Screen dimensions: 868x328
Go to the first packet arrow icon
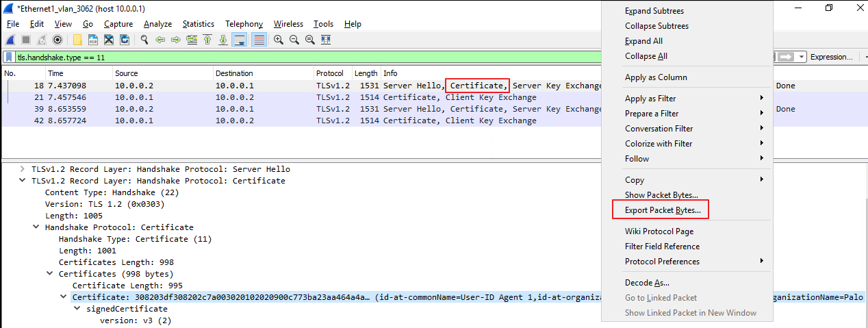coord(207,40)
